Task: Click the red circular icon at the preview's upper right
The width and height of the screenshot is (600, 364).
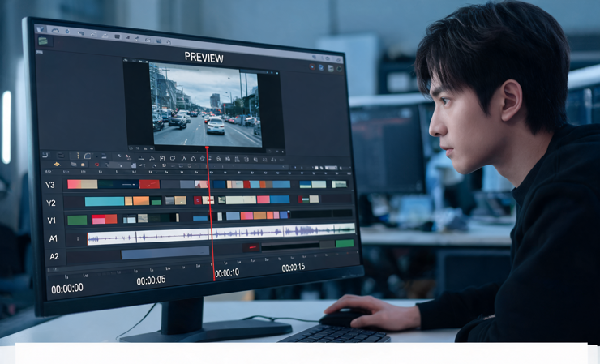Action: pos(312,67)
